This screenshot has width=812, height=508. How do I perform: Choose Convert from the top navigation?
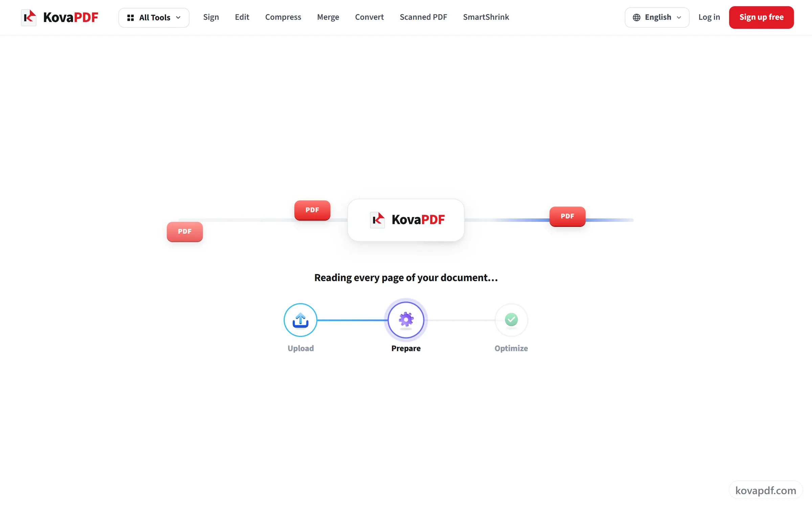[x=369, y=17]
